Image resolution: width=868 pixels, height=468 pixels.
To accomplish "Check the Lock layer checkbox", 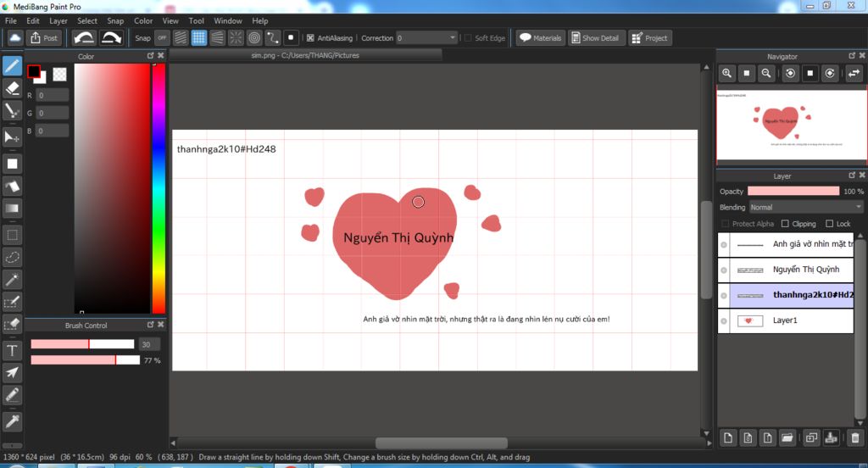I will pos(829,224).
